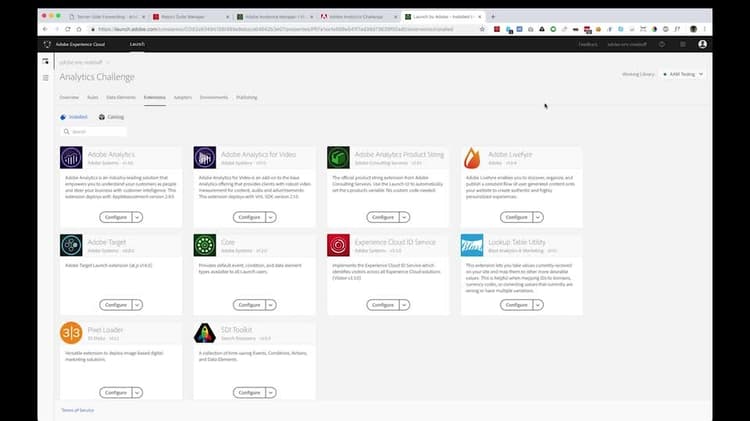This screenshot has height=421, width=750.
Task: Open the Publishing tab
Action: pyautogui.click(x=246, y=97)
